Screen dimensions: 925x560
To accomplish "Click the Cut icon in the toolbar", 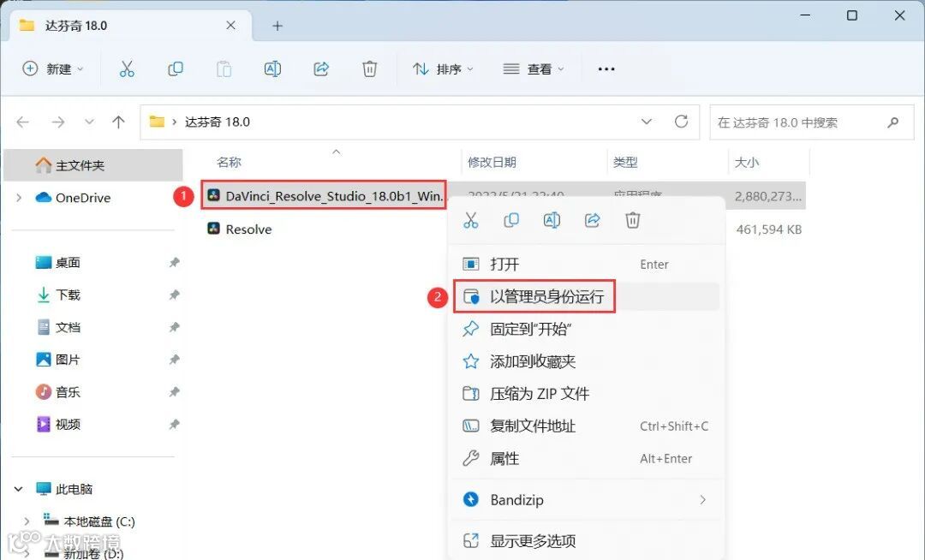I will click(x=127, y=69).
